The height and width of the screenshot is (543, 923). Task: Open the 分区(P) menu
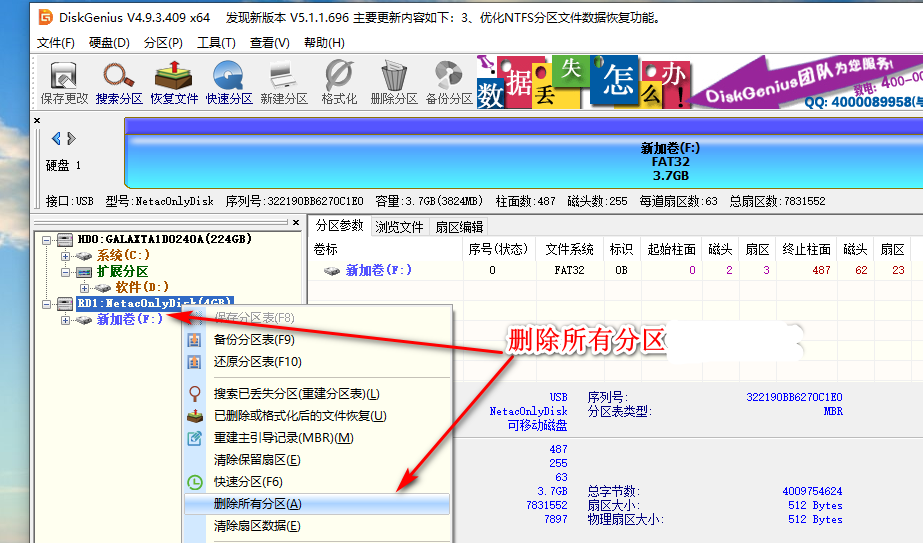pos(163,43)
